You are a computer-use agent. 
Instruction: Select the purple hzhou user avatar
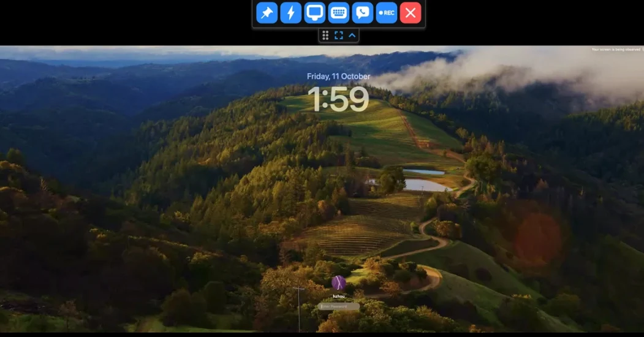[x=339, y=282]
